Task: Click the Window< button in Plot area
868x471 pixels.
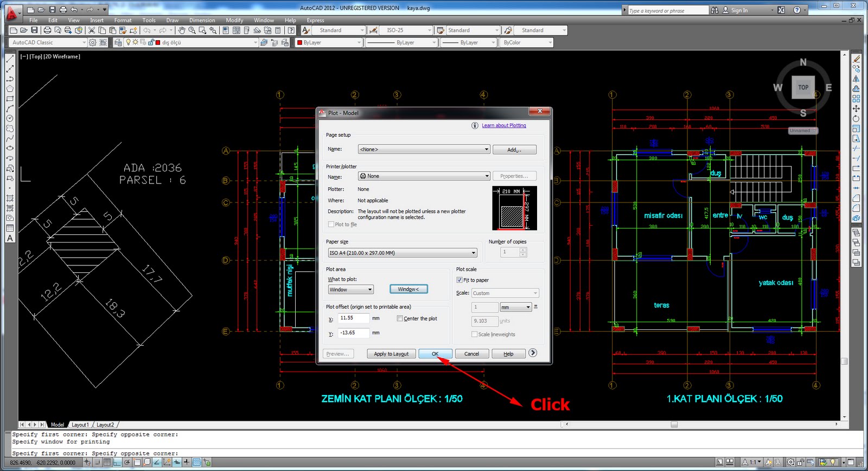Action: (x=409, y=289)
